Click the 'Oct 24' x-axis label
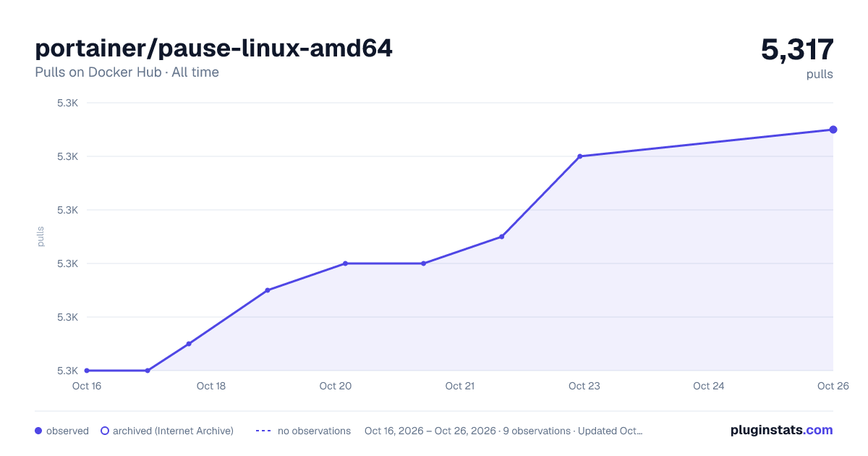Image resolution: width=868 pixels, height=456 pixels. pos(709,386)
